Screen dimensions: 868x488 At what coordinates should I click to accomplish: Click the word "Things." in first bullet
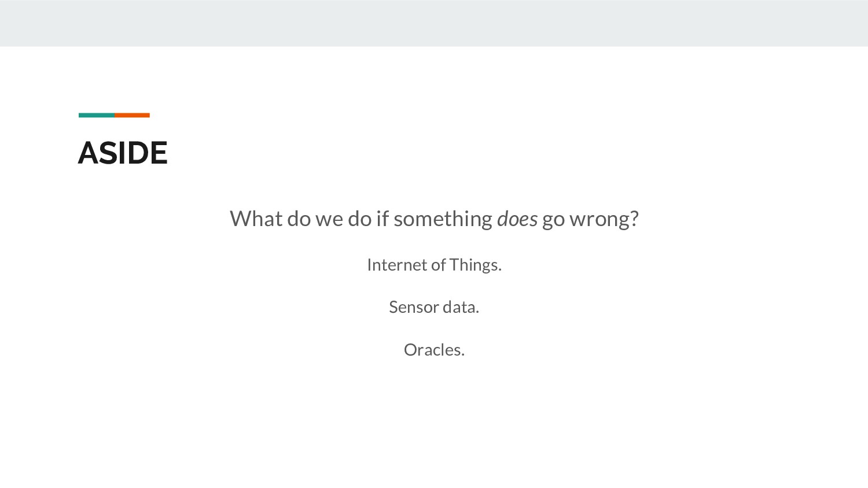coord(475,265)
